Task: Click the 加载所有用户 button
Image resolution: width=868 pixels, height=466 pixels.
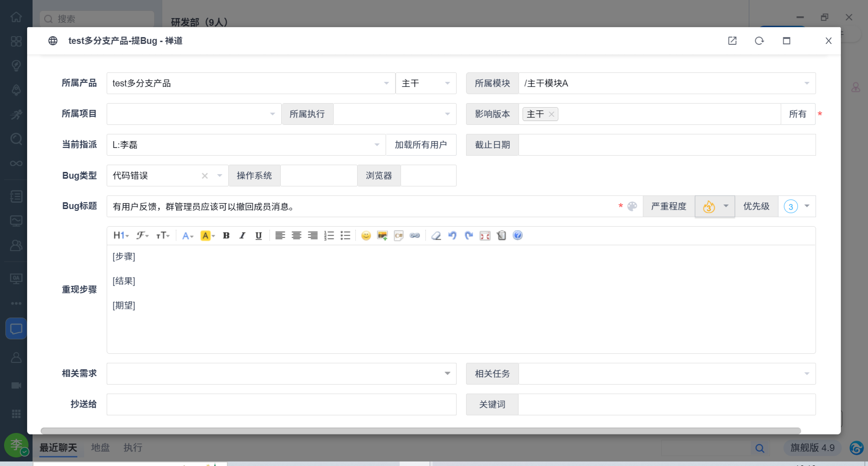Action: click(x=421, y=145)
